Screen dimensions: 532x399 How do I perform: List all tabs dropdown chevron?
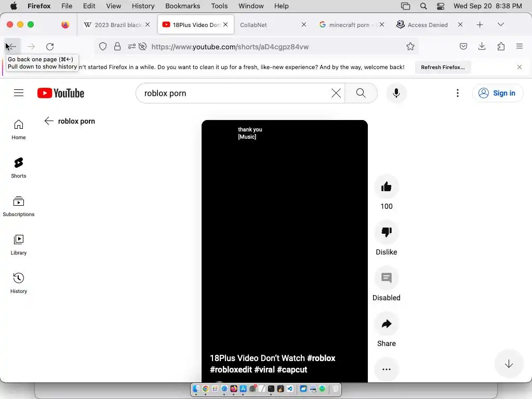coord(500,24)
